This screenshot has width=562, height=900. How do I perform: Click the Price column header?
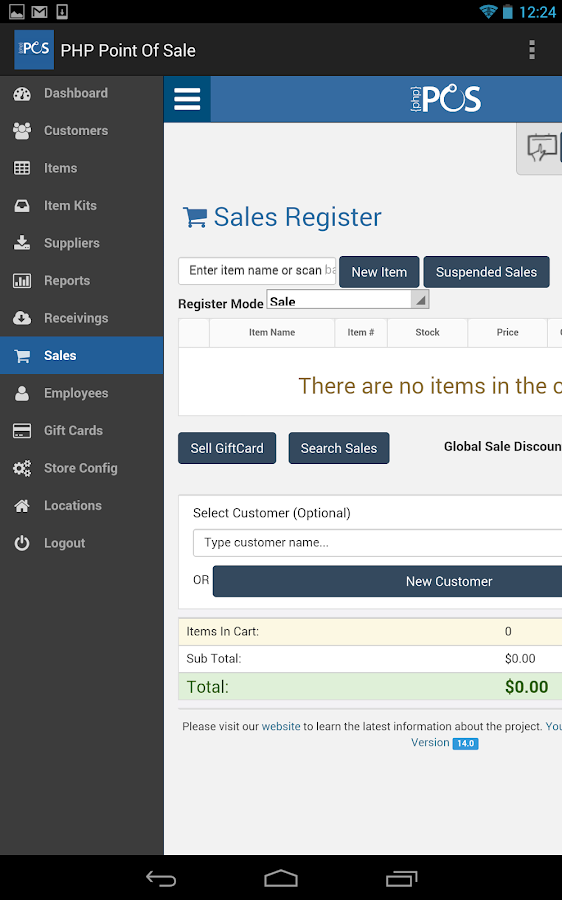point(507,332)
